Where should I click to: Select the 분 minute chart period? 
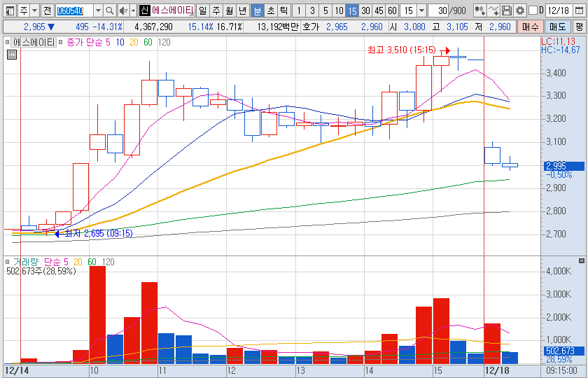click(x=258, y=10)
